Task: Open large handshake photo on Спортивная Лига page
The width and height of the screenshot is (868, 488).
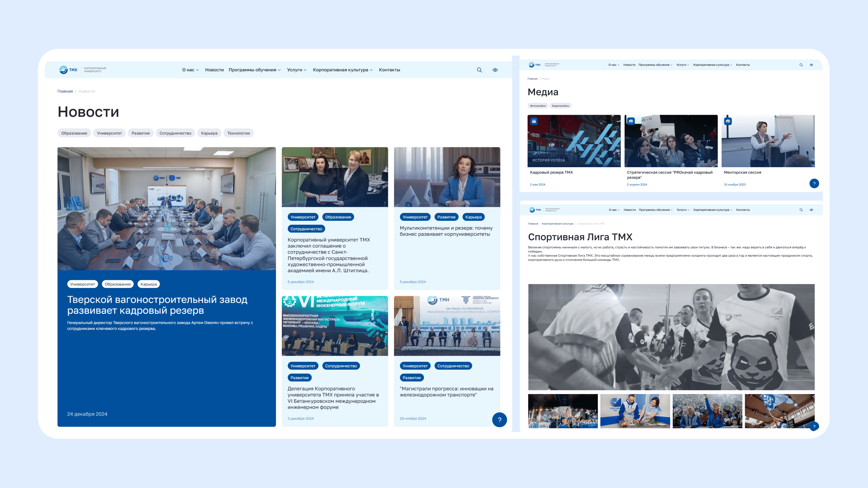Action: click(671, 337)
